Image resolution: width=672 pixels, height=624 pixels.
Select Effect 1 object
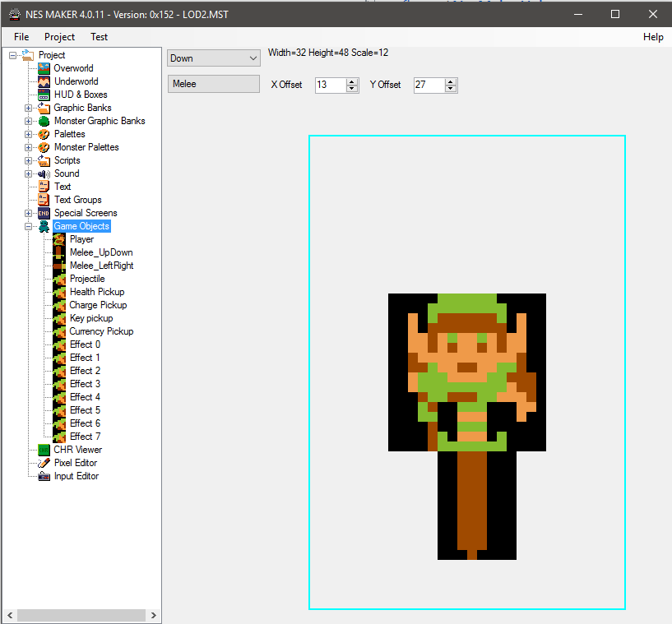pos(85,358)
